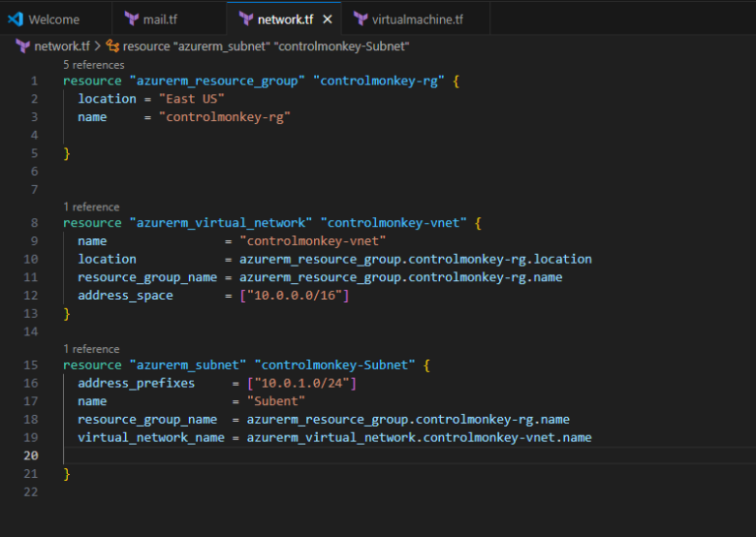Click the resource keyword on line 8
The height and width of the screenshot is (537, 756).
tap(93, 223)
